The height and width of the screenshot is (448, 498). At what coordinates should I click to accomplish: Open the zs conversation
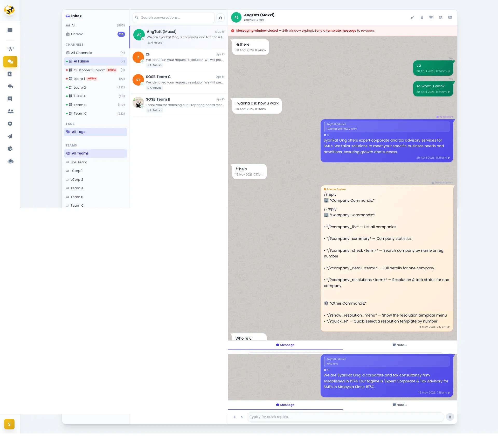point(179,60)
